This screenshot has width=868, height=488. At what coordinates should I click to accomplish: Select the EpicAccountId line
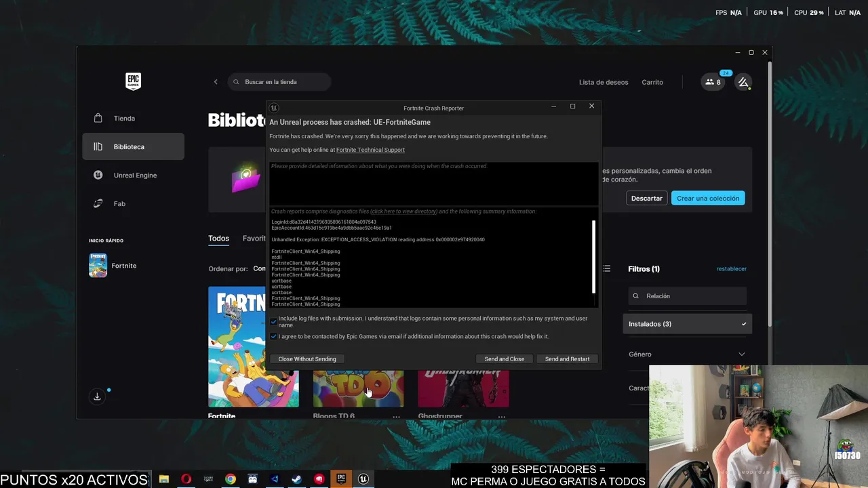click(x=331, y=228)
